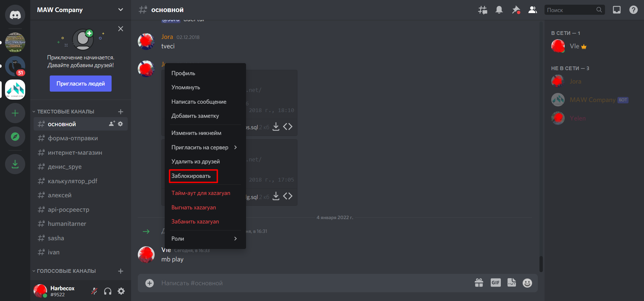Focus the Поиск search field

tap(571, 10)
